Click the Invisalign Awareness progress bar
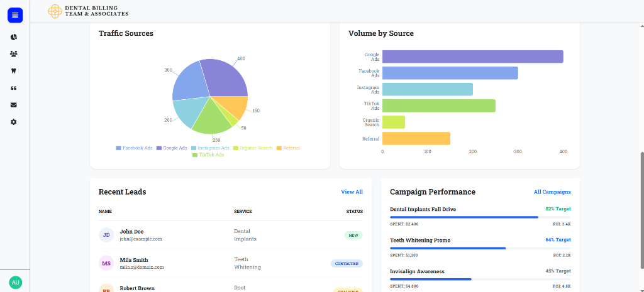The height and width of the screenshot is (292, 644). (x=480, y=279)
